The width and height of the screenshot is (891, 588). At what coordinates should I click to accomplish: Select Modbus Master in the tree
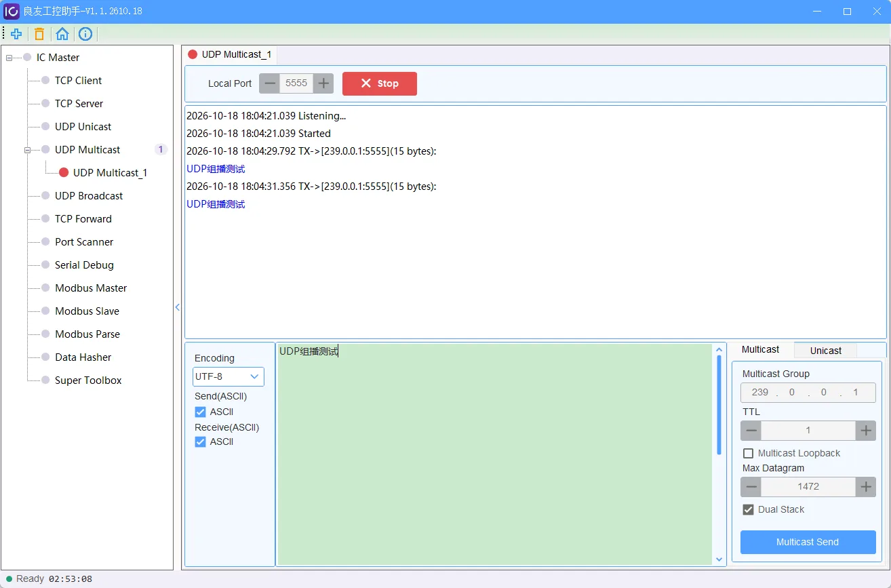pos(91,288)
